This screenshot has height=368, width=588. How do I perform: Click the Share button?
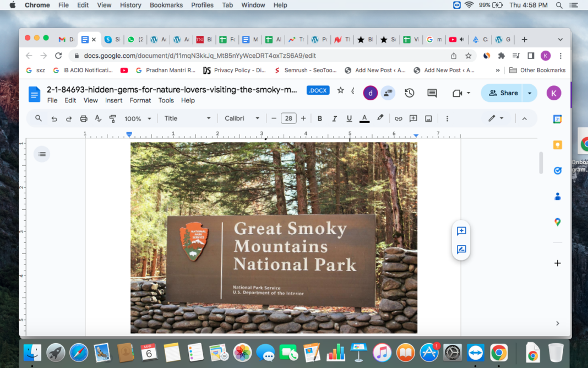(503, 93)
